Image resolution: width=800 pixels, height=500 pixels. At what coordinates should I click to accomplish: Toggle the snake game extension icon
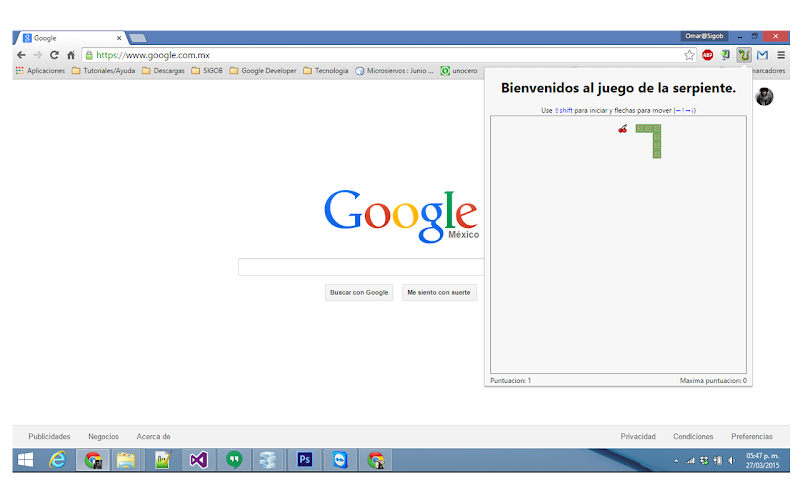(744, 55)
